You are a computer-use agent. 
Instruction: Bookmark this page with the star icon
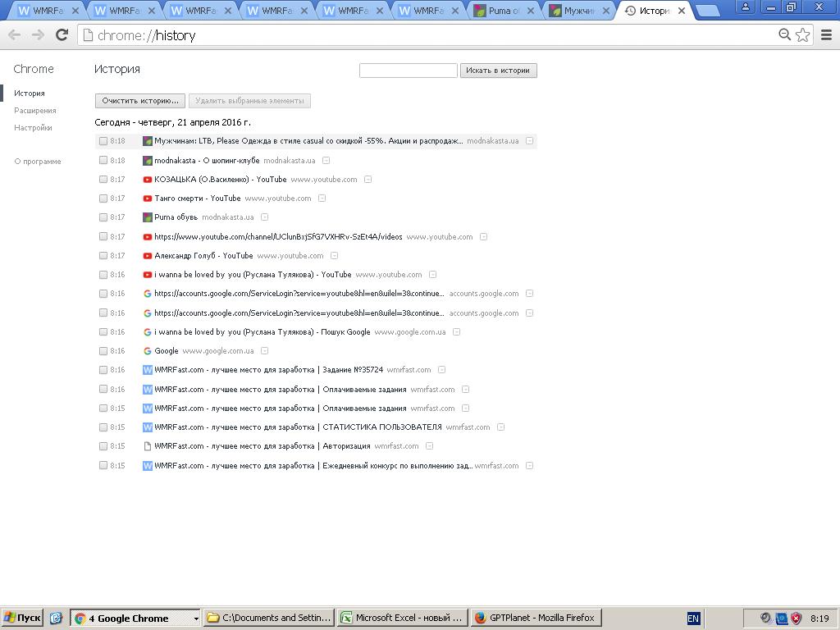click(x=802, y=34)
